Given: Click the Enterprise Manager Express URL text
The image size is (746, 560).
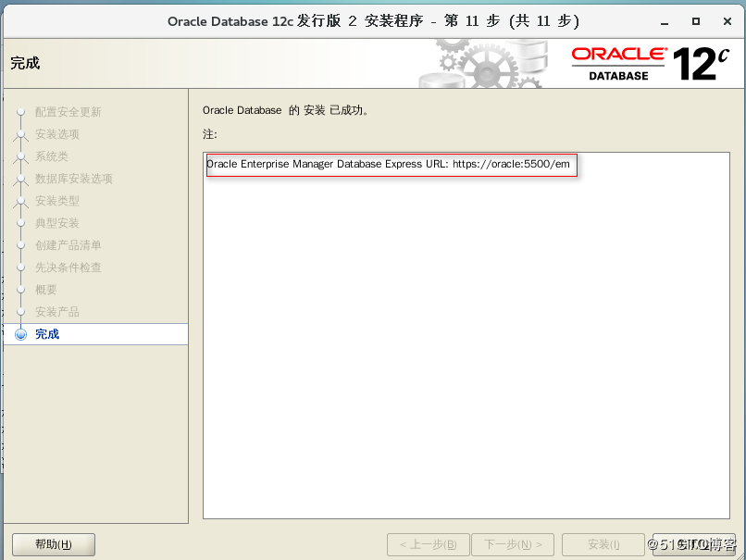Looking at the screenshot, I should pos(388,164).
